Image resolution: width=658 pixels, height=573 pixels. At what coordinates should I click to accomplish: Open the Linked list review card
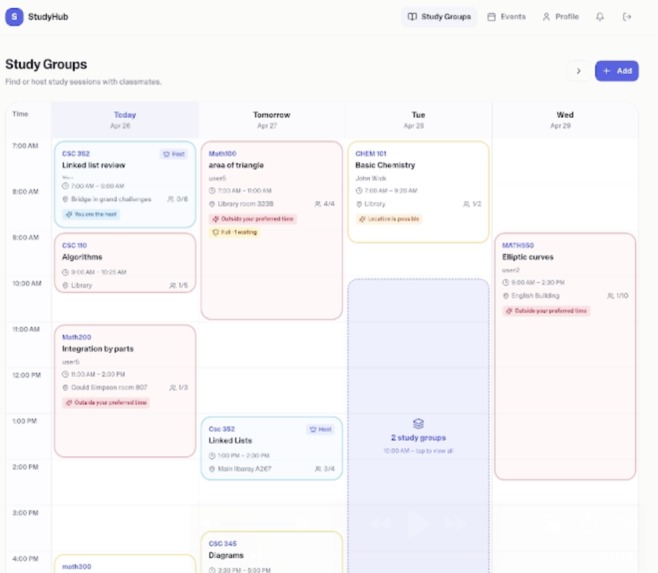[125, 184]
